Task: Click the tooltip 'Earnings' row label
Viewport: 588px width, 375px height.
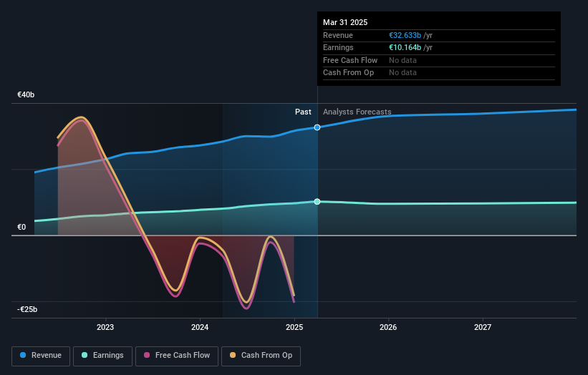Action: point(338,47)
